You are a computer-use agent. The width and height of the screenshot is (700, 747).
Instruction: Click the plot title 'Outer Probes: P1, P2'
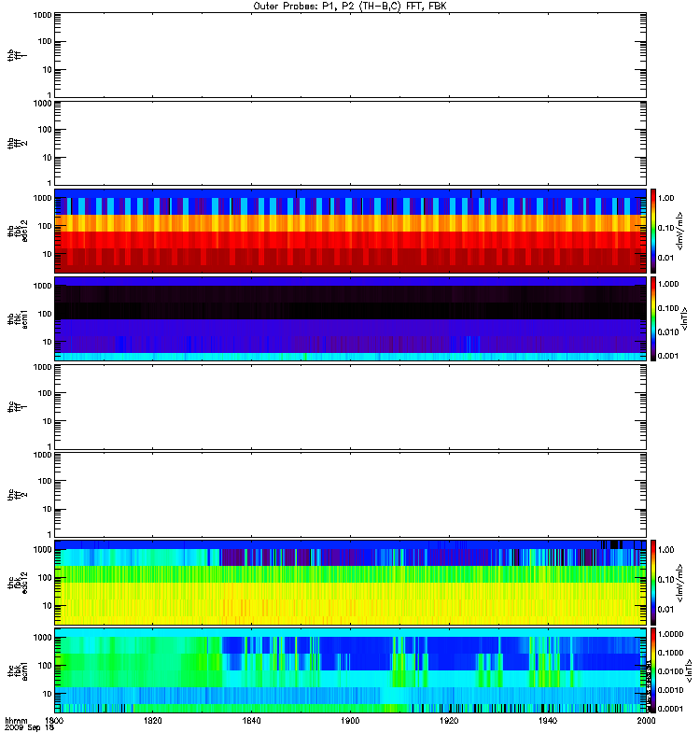point(350,7)
